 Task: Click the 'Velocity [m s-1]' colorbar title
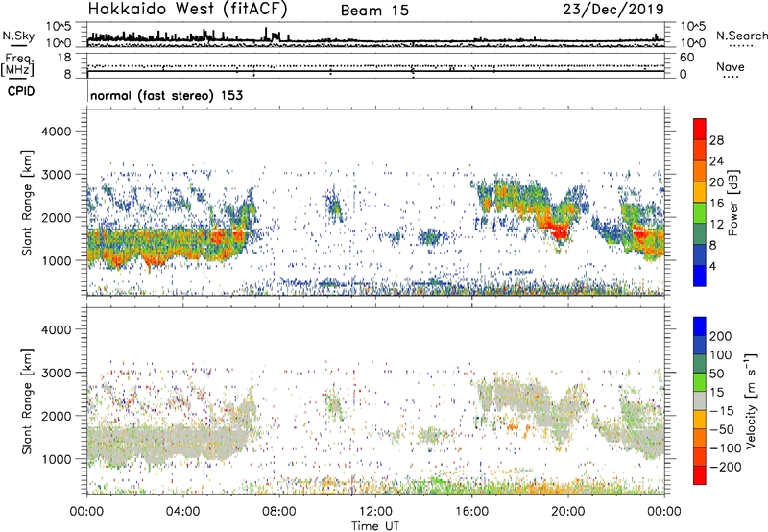[751, 401]
